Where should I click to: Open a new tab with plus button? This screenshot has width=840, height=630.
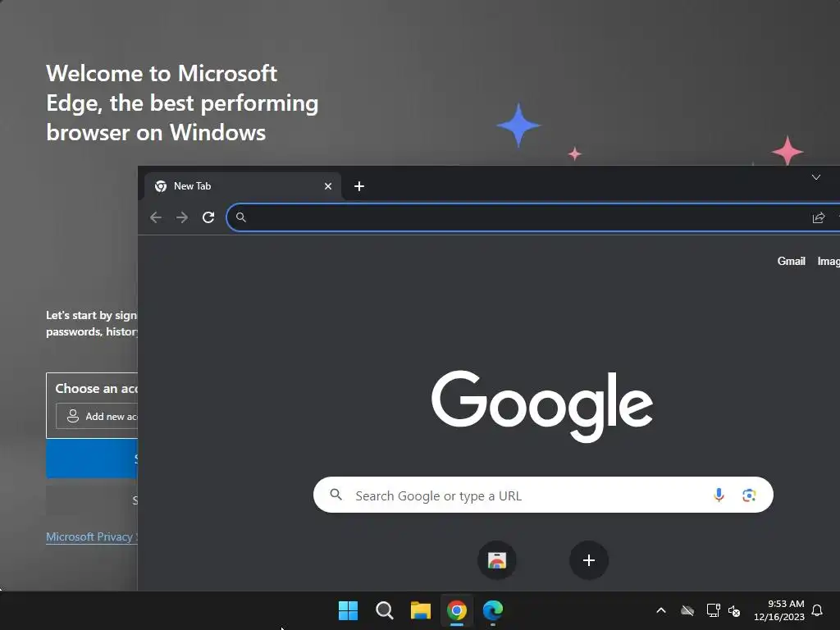point(359,186)
